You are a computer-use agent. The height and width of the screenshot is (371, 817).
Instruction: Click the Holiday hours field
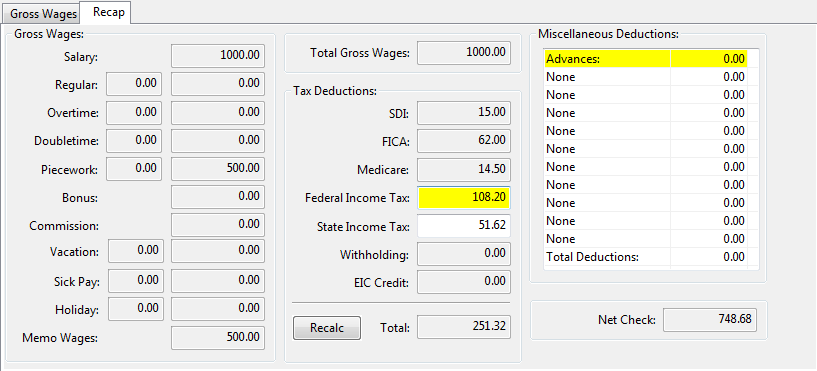pos(136,309)
